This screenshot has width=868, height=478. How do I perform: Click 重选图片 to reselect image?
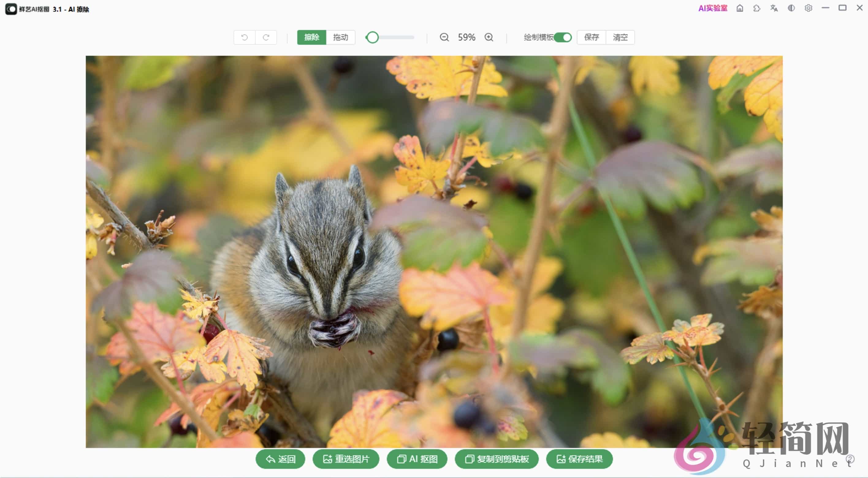[346, 459]
